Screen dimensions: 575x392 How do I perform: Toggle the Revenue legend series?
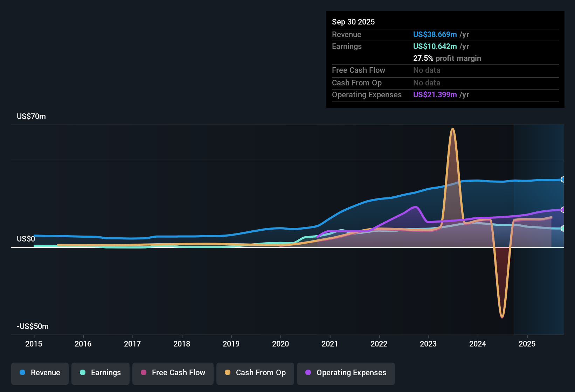(40, 373)
